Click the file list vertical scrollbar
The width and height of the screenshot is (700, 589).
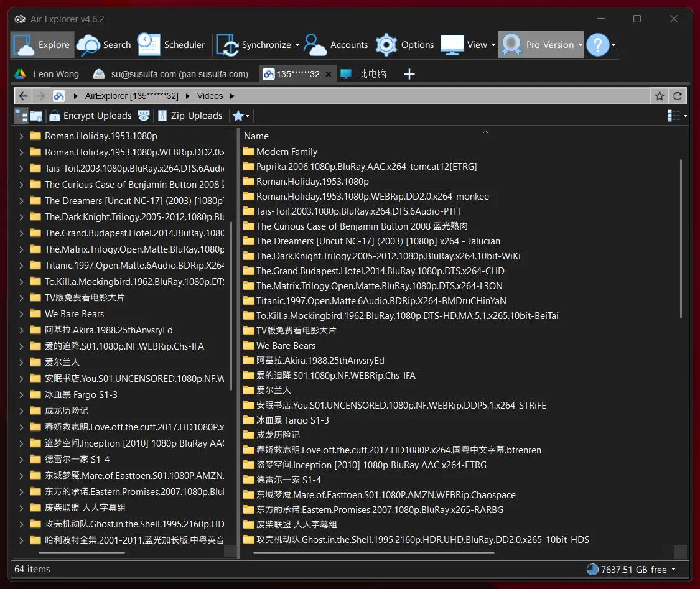tap(681, 239)
